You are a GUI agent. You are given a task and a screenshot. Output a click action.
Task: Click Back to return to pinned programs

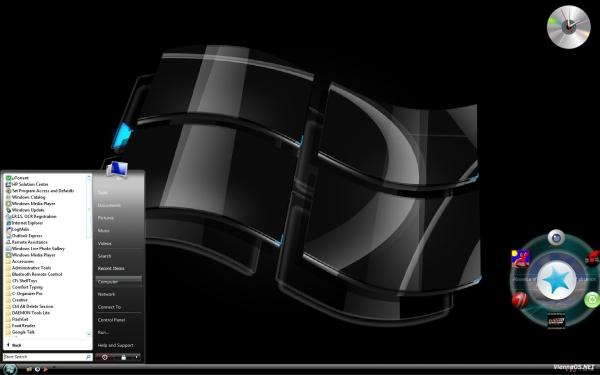pyautogui.click(x=14, y=345)
